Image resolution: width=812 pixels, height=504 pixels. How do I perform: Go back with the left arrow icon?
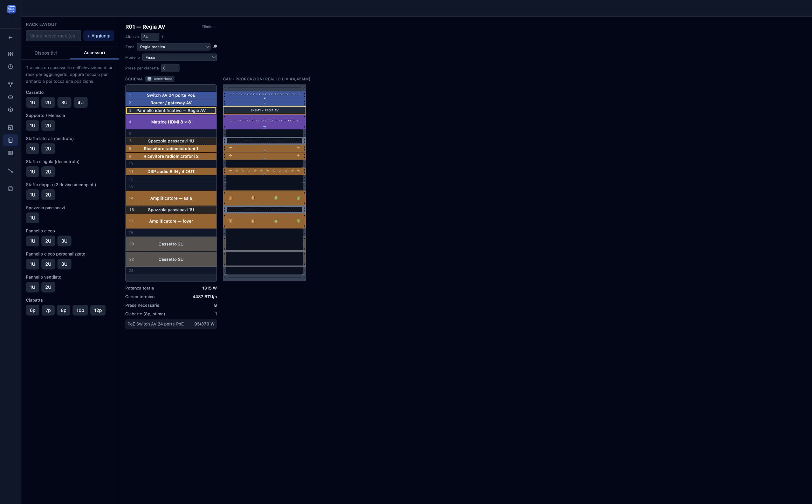point(11,37)
